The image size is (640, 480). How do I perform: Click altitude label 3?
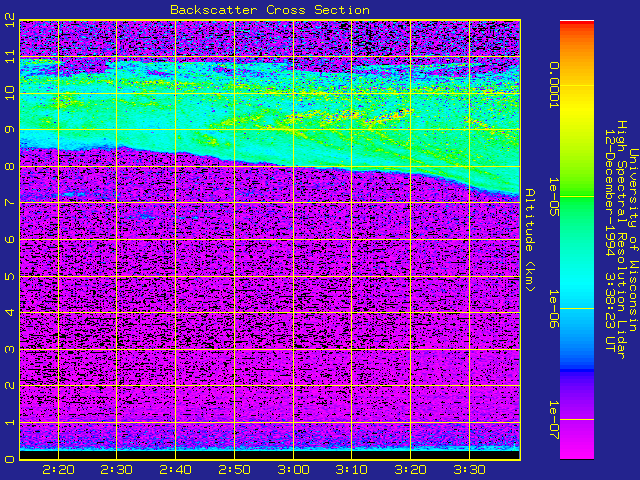(x=10, y=349)
